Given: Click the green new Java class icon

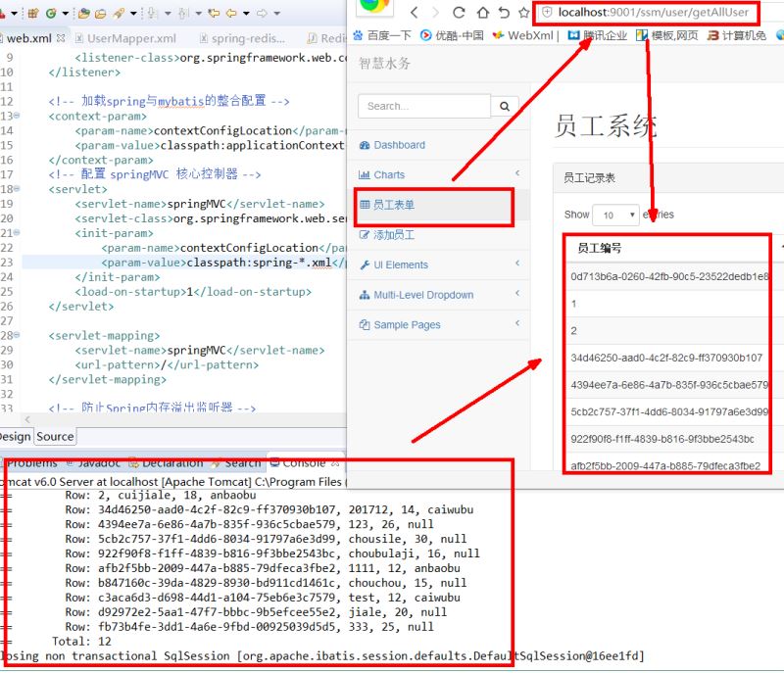Looking at the screenshot, I should [51, 13].
